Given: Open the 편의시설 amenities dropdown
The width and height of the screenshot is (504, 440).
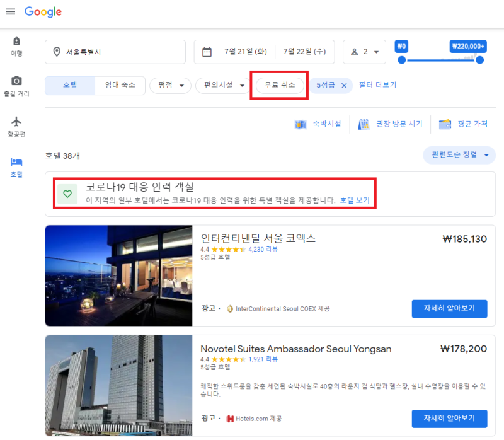Looking at the screenshot, I should coord(224,86).
